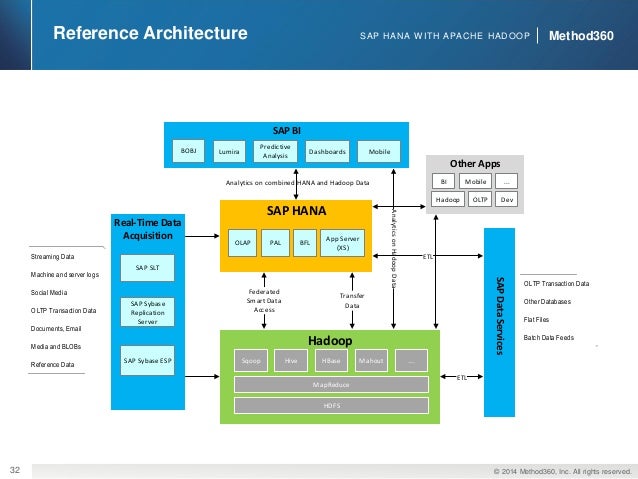638x479 pixels.
Task: Select the Sqoop box in Hadoop
Action: tap(251, 361)
